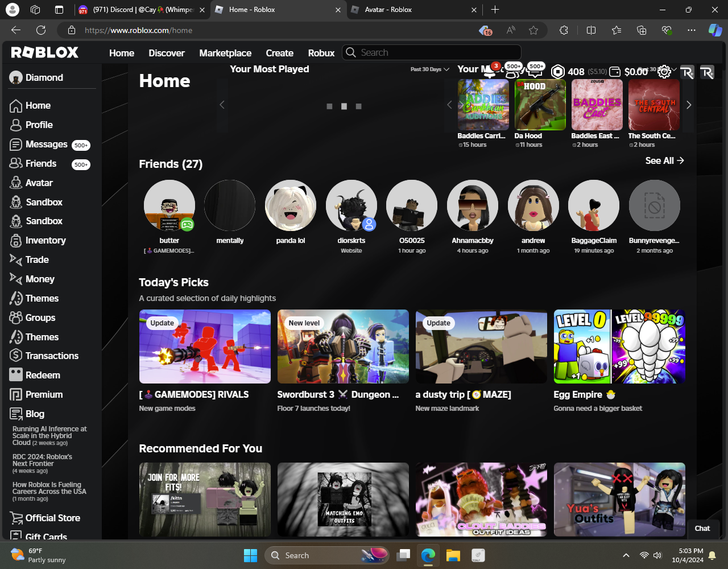Open the Edge Settings and more menu
The image size is (728, 569).
(x=692, y=30)
